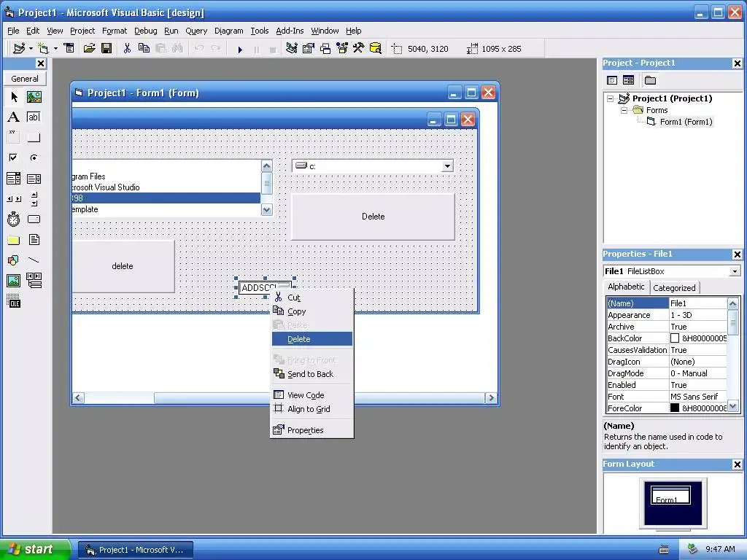Image resolution: width=747 pixels, height=560 pixels.
Task: Select the DriveListBox tool in toolbox
Action: [34, 219]
